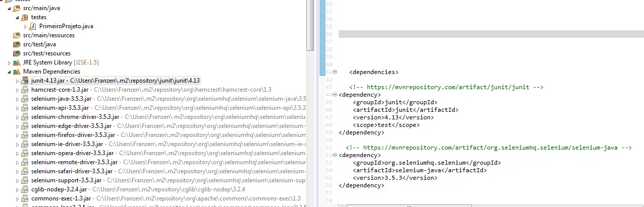644x207 pixels.
Task: Click the hamcrest-core-1.3.jar jar icon
Action: (25, 90)
